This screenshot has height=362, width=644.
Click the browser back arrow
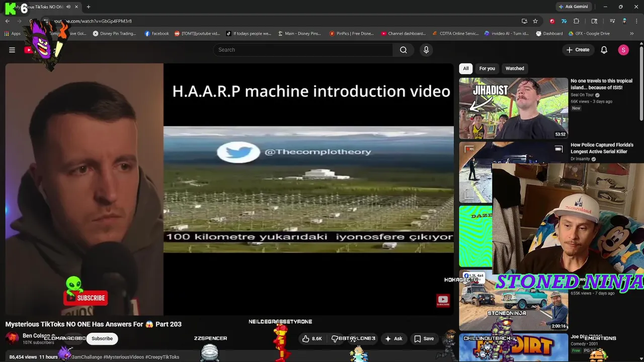pyautogui.click(x=7, y=21)
